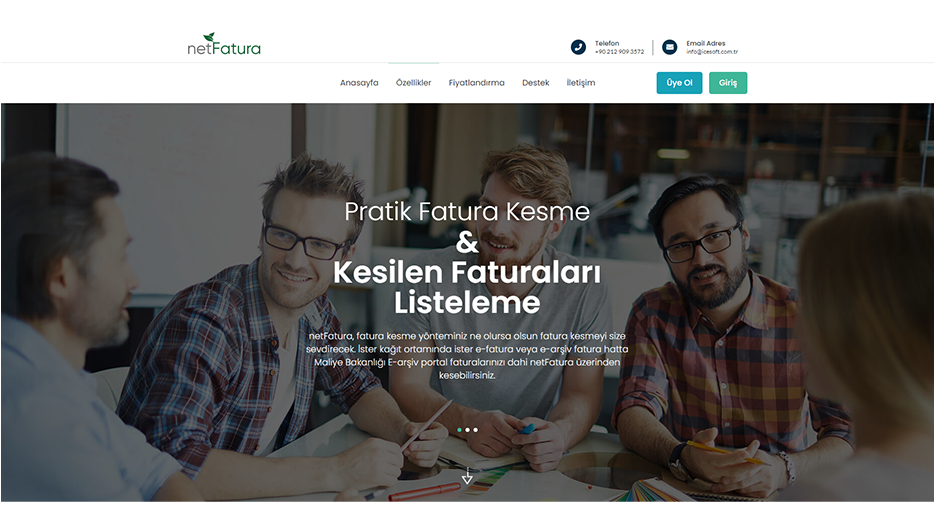The height and width of the screenshot is (531, 944).
Task: Select the first green carousel dot
Action: 459,430
